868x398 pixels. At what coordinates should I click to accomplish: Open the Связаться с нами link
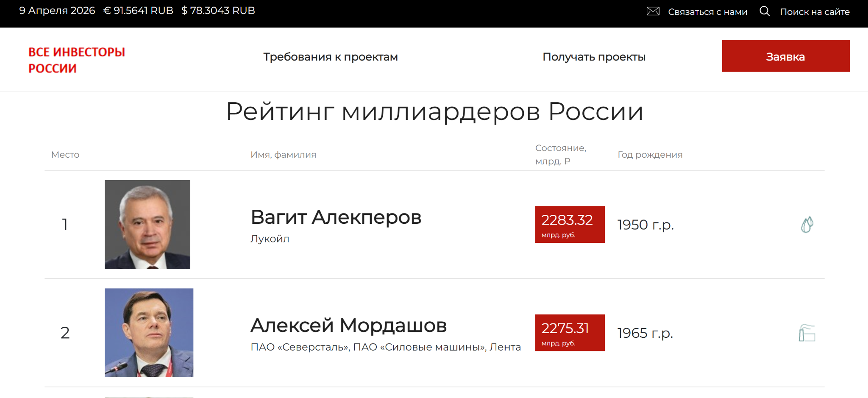click(707, 12)
